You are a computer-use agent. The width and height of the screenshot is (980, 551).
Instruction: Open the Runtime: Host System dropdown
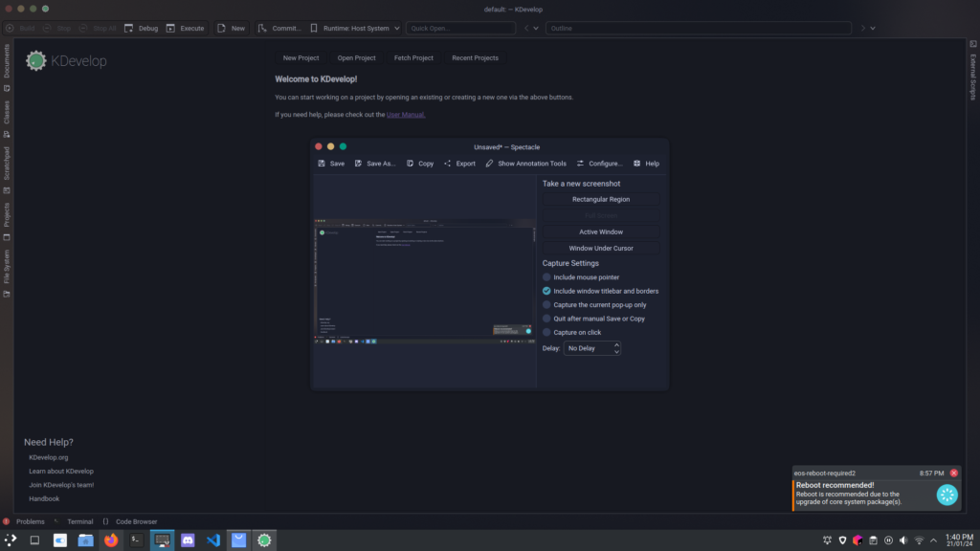coord(355,28)
